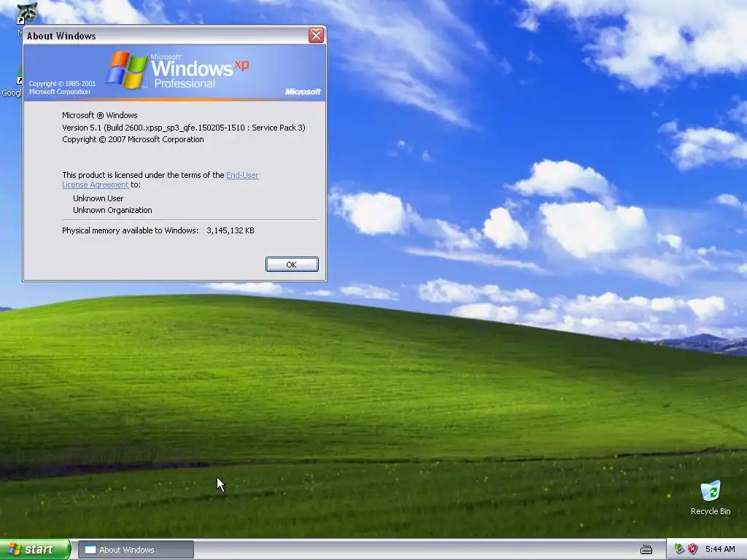747x560 pixels.
Task: Click the on-screen keyboard taskbar icon
Action: pyautogui.click(x=646, y=550)
